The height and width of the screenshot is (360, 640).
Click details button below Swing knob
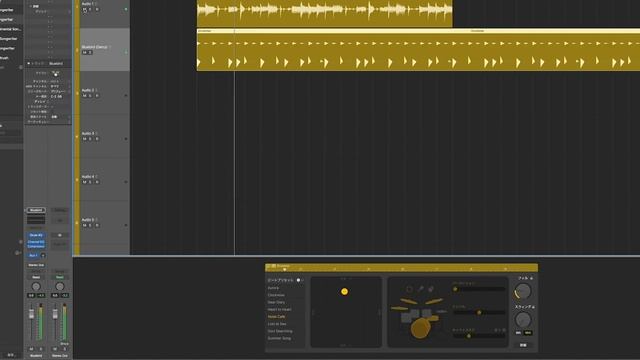point(523,345)
